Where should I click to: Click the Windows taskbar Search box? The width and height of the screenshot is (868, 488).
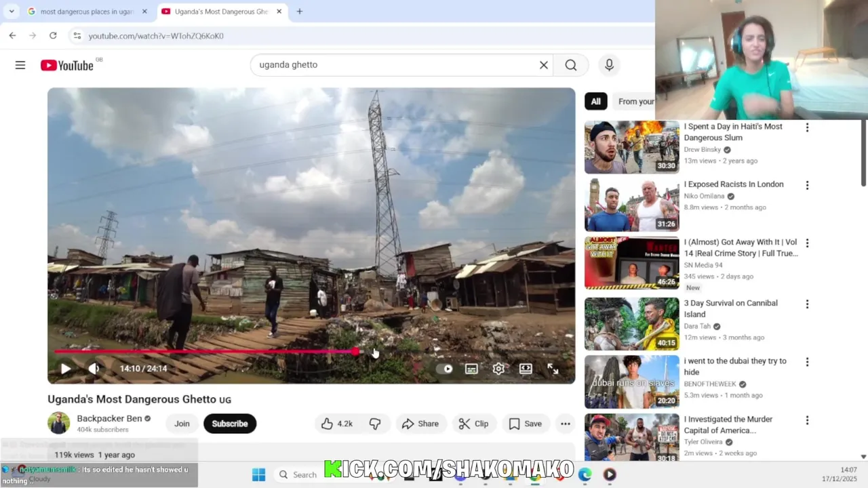point(298,474)
